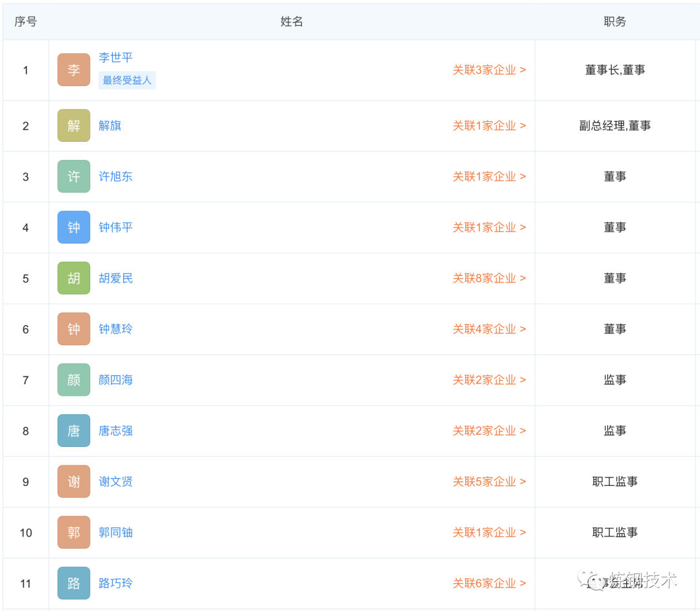The width and height of the screenshot is (700, 611).
Task: Expand 关联8家企业 for 胡爱民
Action: pyautogui.click(x=489, y=278)
